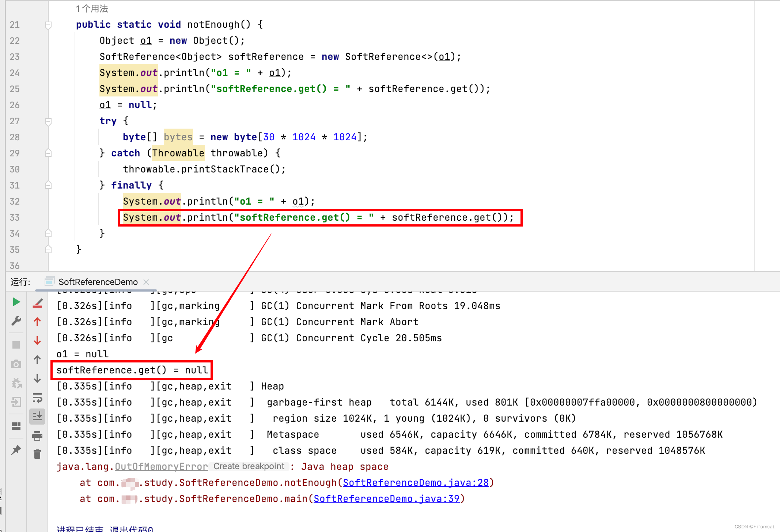Collapse the try block fold marker

click(48, 121)
